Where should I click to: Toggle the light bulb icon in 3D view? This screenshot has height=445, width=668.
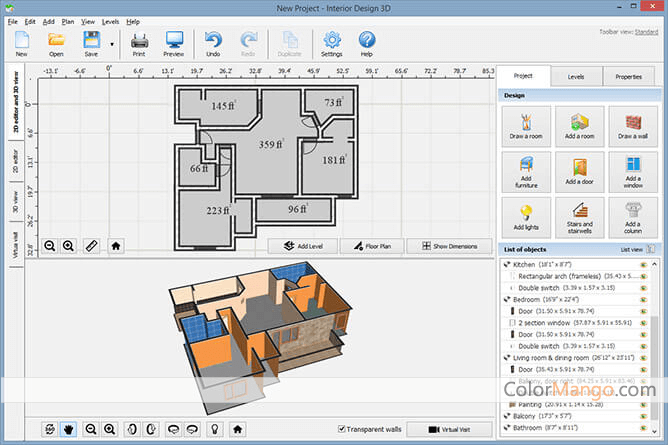[x=215, y=429]
